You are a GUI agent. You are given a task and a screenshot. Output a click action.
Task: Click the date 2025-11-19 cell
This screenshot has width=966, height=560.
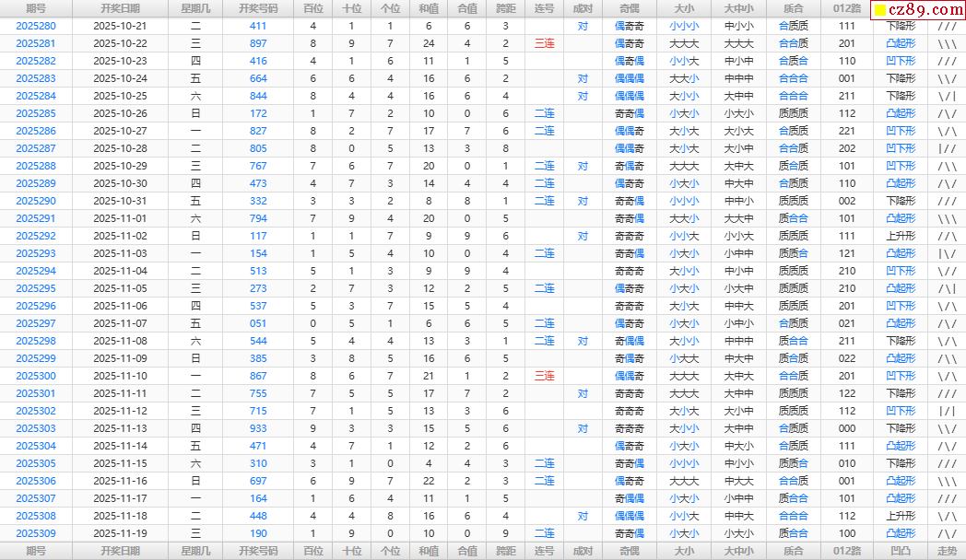tap(120, 533)
